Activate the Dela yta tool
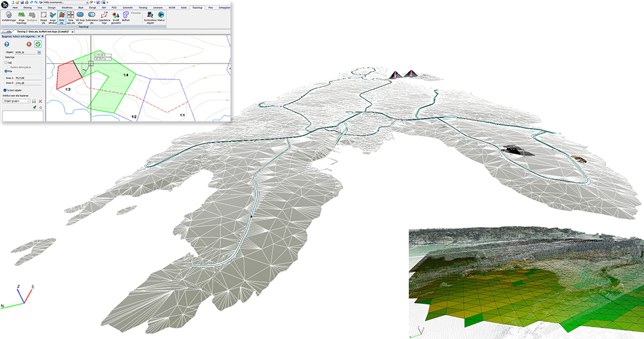644x339 pixels. [62, 16]
